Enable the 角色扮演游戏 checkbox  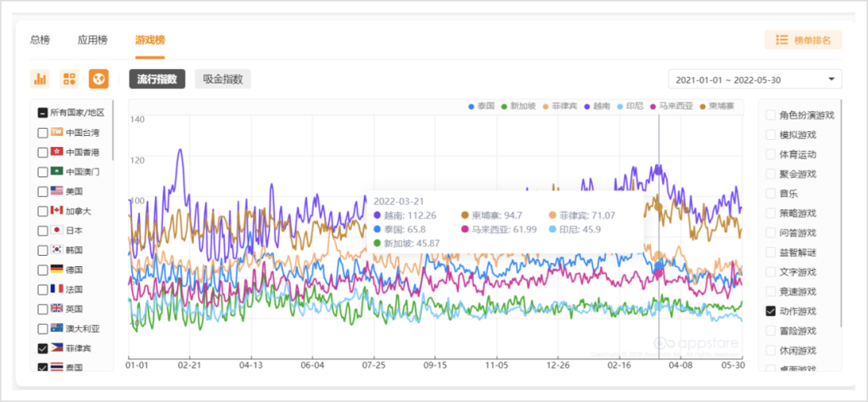pyautogui.click(x=771, y=115)
